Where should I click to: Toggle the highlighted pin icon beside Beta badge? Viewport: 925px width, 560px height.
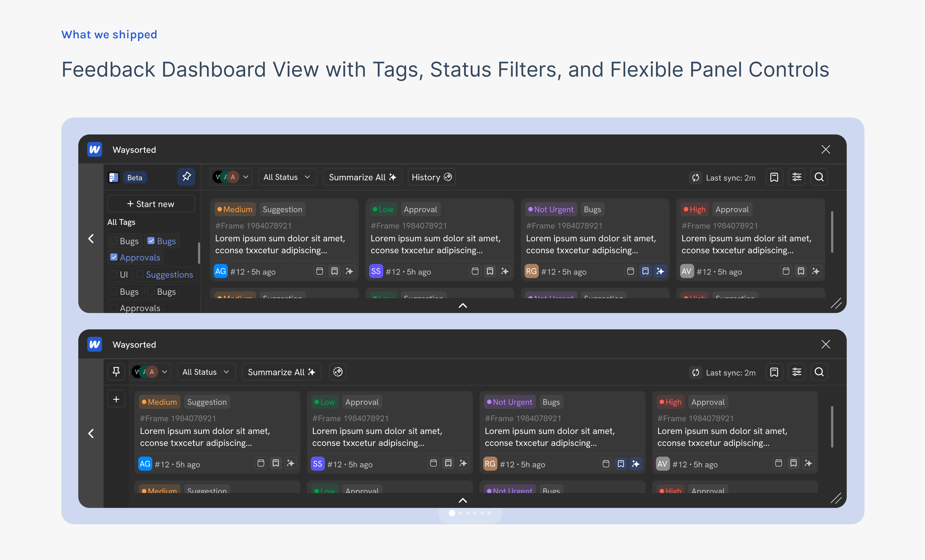point(186,177)
